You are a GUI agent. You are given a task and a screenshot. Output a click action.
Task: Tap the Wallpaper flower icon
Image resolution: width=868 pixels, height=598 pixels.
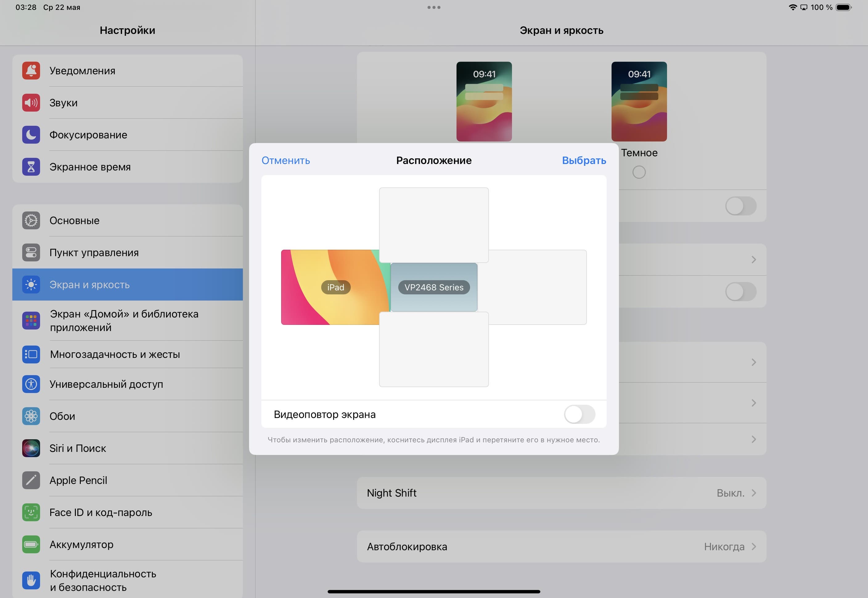[31, 416]
